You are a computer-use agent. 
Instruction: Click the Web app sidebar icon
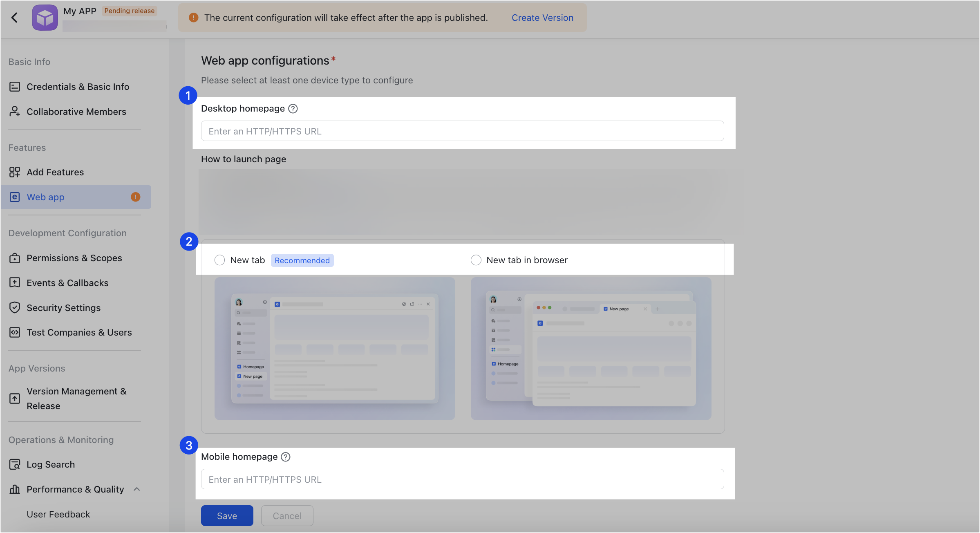point(15,197)
